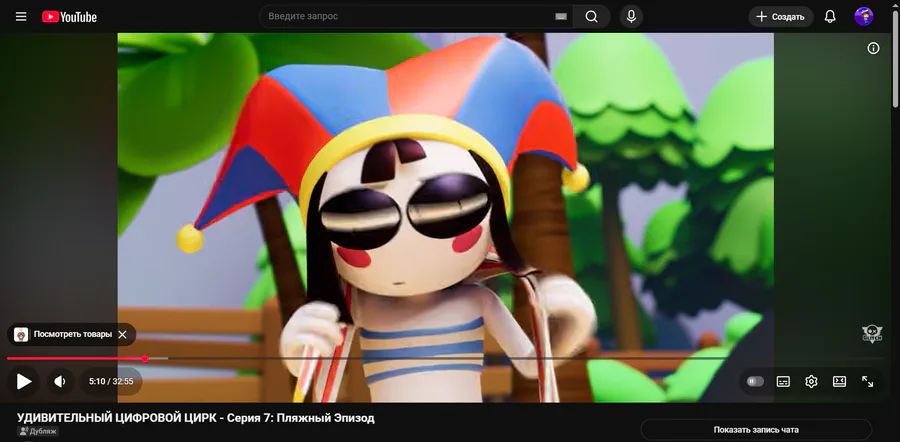Start voice search with microphone

point(631,17)
